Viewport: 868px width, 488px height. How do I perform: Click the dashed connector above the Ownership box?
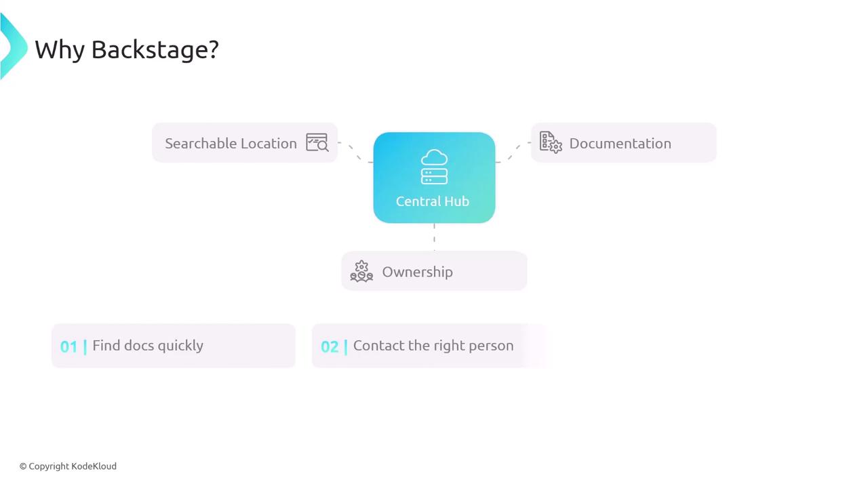tap(434, 237)
